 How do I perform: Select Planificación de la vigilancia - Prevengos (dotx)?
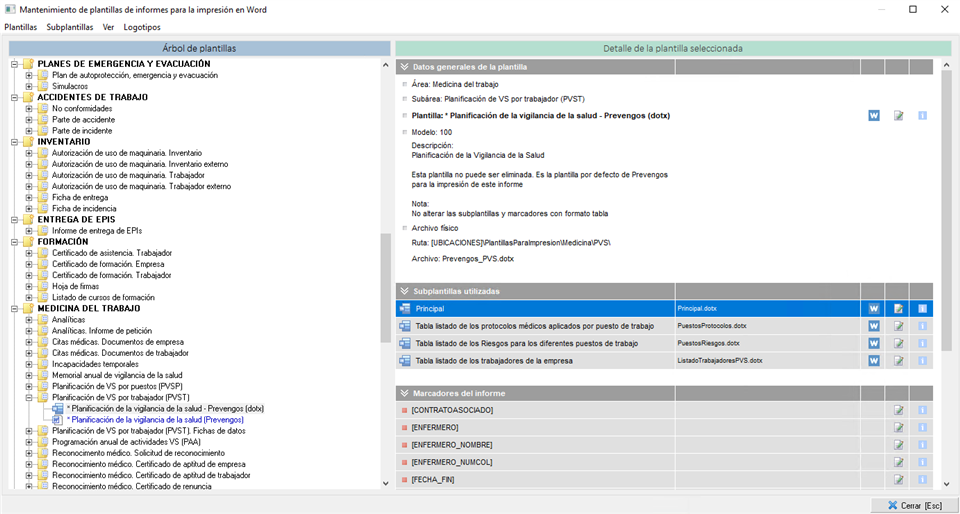point(165,409)
